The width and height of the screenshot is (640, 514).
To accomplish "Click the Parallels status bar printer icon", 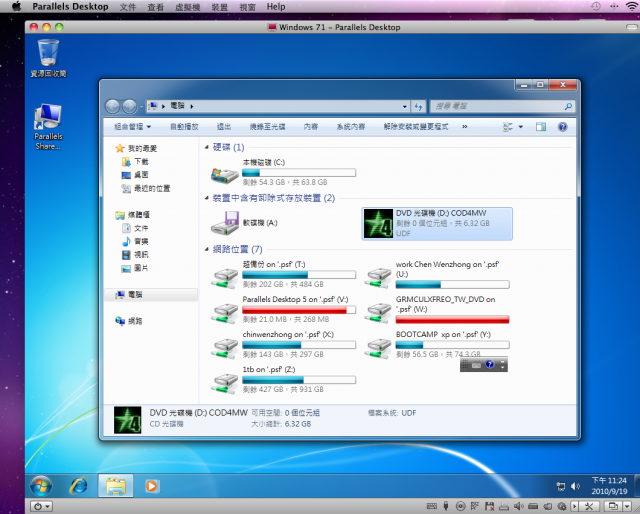I will [x=504, y=506].
